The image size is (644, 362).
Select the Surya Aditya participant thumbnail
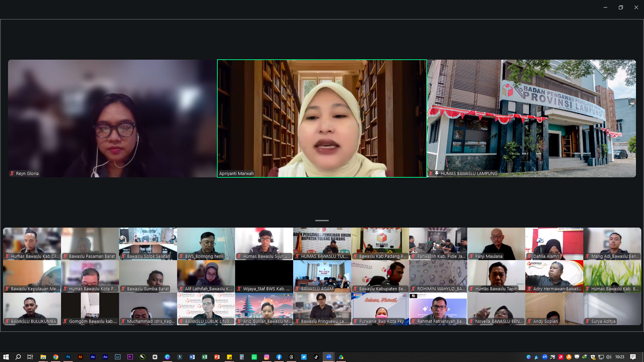point(612,309)
